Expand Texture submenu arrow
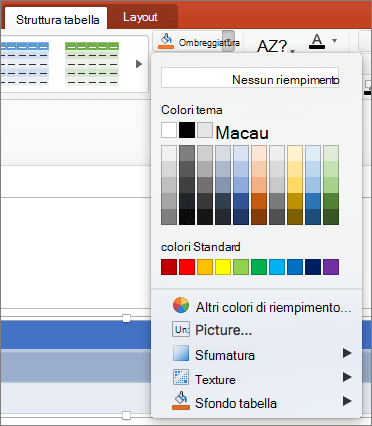This screenshot has height=426, width=372. coord(347,377)
